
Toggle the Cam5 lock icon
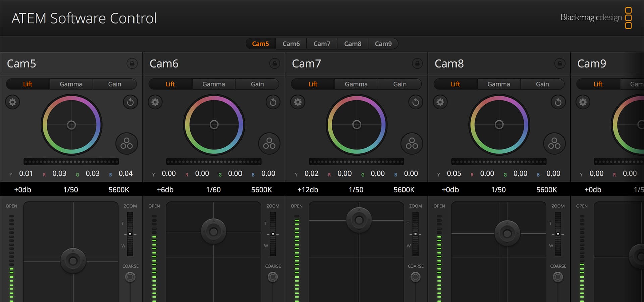tap(132, 63)
